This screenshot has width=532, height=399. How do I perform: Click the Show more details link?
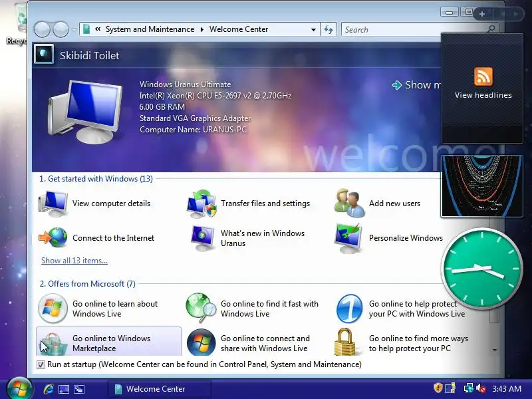coord(416,85)
